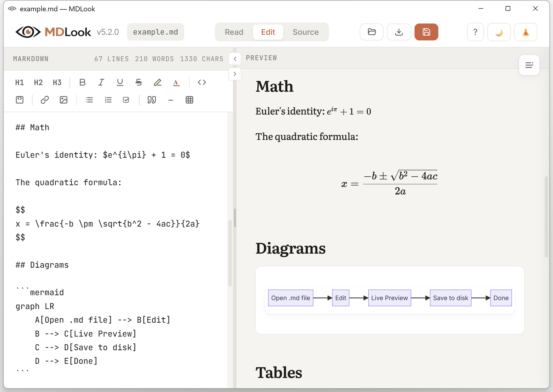Open a file with the folder icon
Image resolution: width=553 pixels, height=392 pixels.
click(x=372, y=32)
